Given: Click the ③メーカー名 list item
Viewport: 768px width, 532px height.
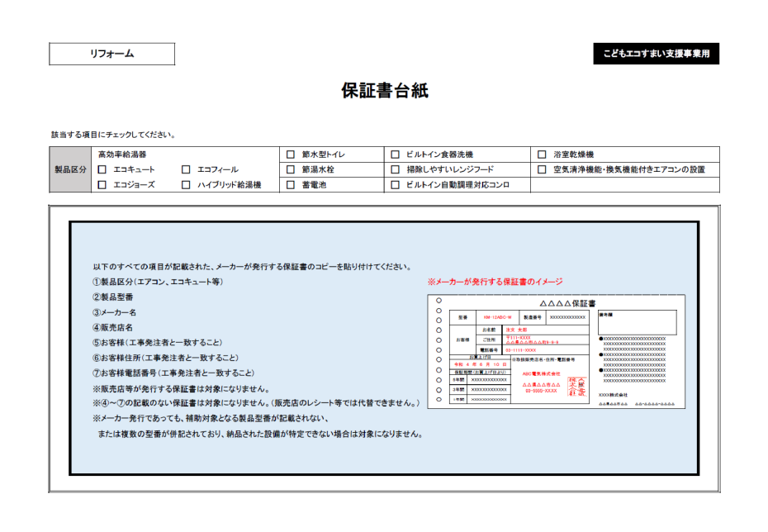Looking at the screenshot, I should pos(115,312).
